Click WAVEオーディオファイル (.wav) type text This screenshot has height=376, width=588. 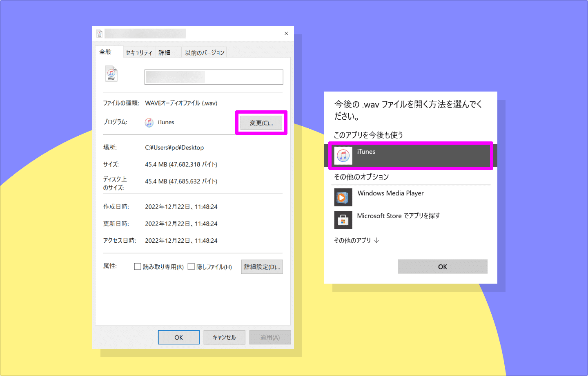pos(181,103)
